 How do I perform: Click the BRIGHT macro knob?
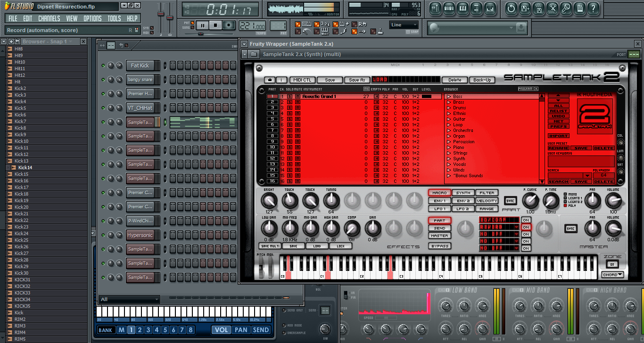(x=269, y=201)
